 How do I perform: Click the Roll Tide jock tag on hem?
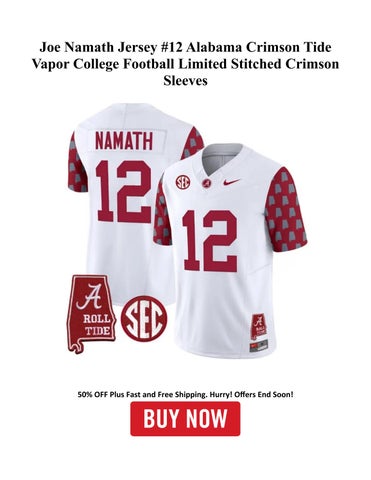[258, 326]
